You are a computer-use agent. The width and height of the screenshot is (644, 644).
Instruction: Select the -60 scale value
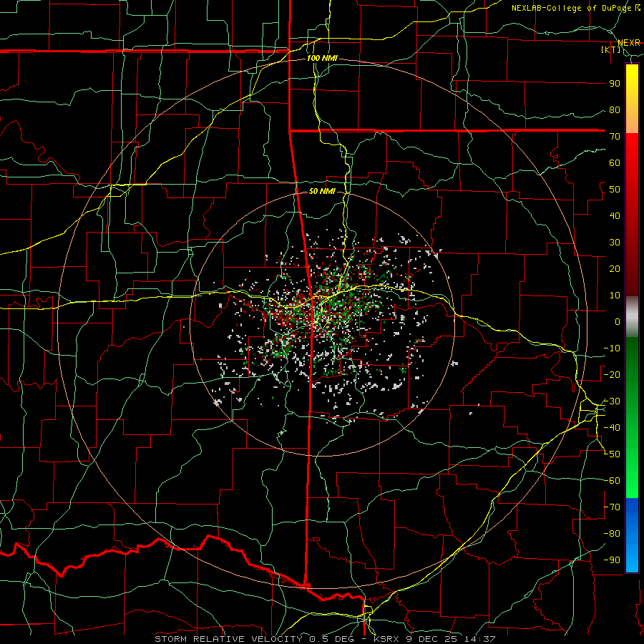612,481
